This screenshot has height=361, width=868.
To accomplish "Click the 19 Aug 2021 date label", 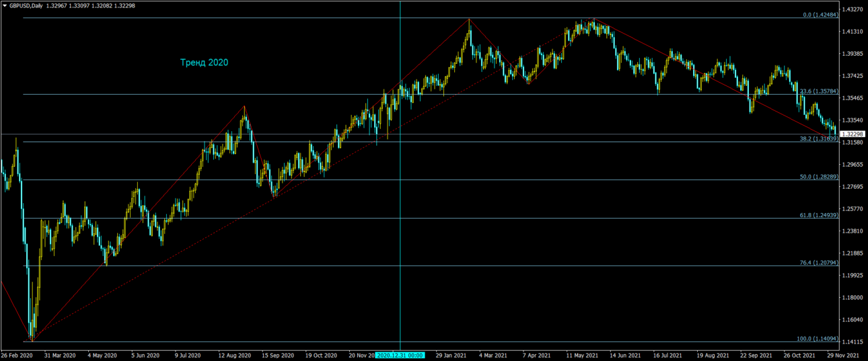I will (713, 355).
